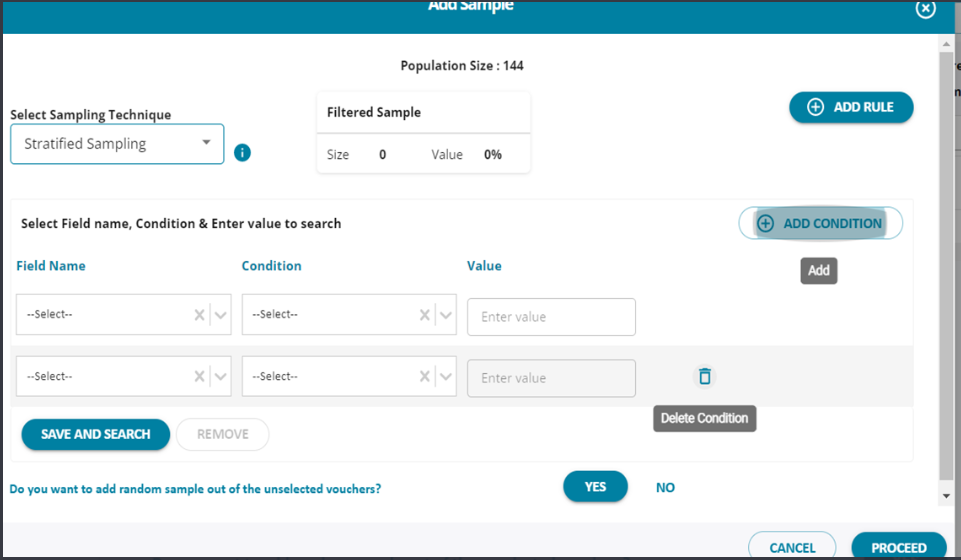This screenshot has width=961, height=560.
Task: Click the info icon beside sampling technique
Action: 242,153
